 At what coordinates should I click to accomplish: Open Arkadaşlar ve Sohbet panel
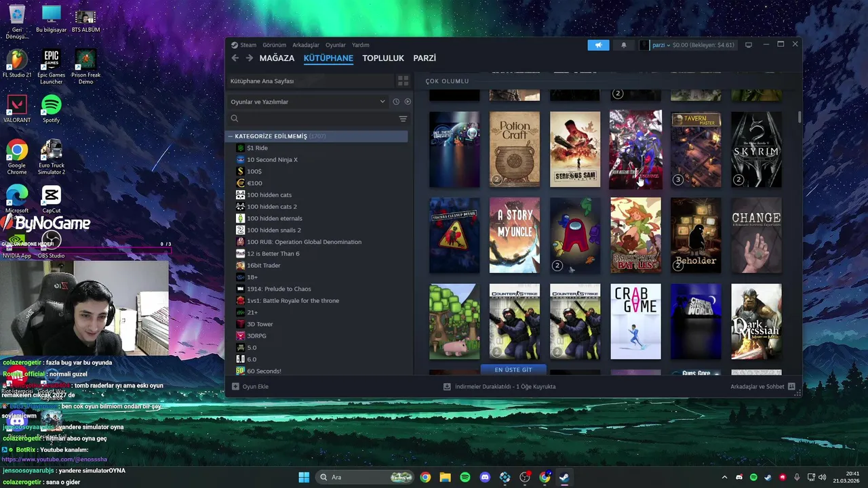tap(762, 386)
